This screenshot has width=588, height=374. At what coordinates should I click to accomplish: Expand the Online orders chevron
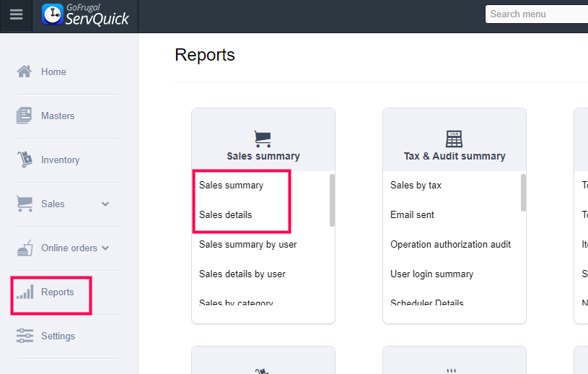[x=105, y=248]
